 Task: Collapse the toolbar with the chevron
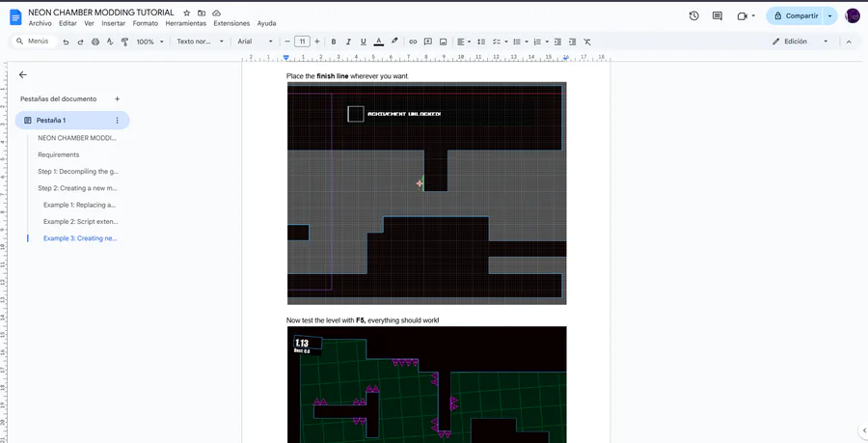[x=849, y=42]
